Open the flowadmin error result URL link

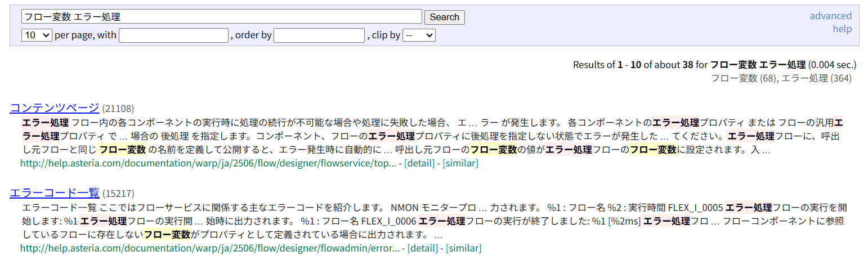pos(210,248)
